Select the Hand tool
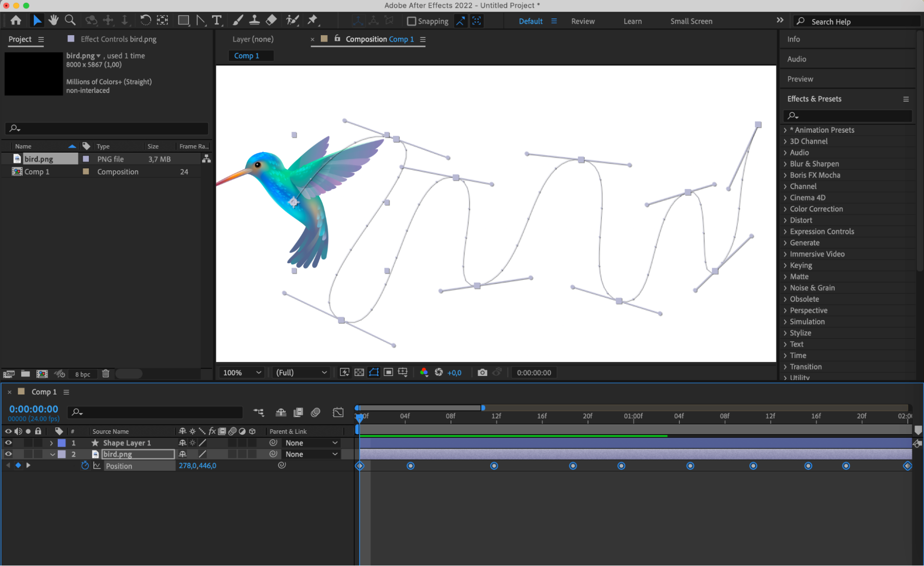 (x=54, y=20)
